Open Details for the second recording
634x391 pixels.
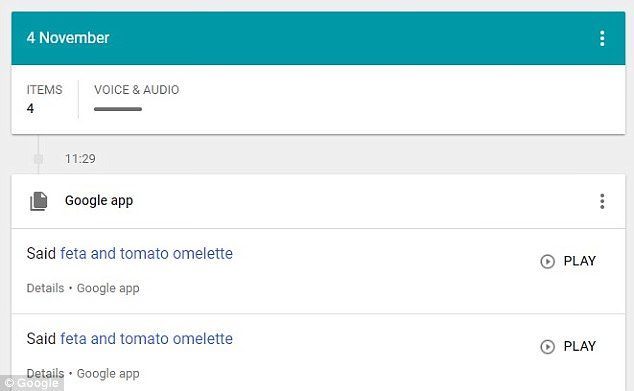tap(45, 373)
